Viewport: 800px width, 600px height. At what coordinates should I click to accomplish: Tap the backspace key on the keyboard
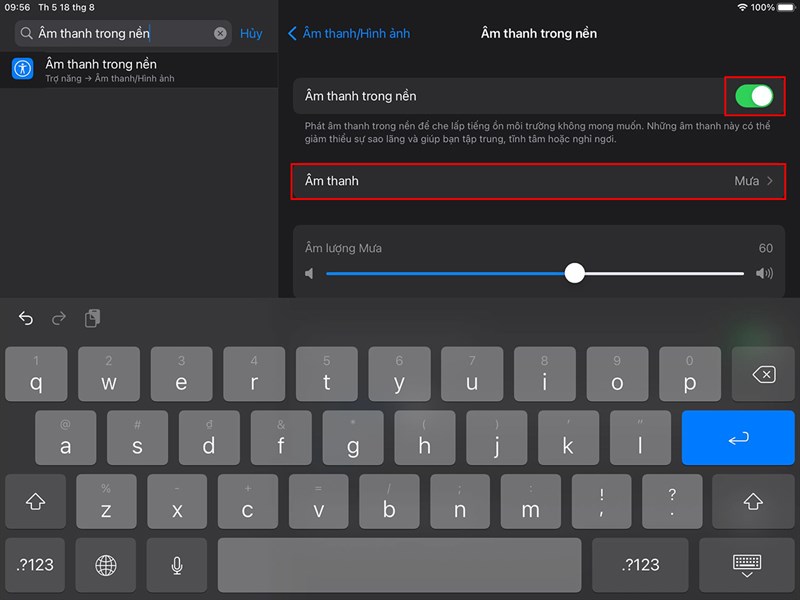click(763, 374)
